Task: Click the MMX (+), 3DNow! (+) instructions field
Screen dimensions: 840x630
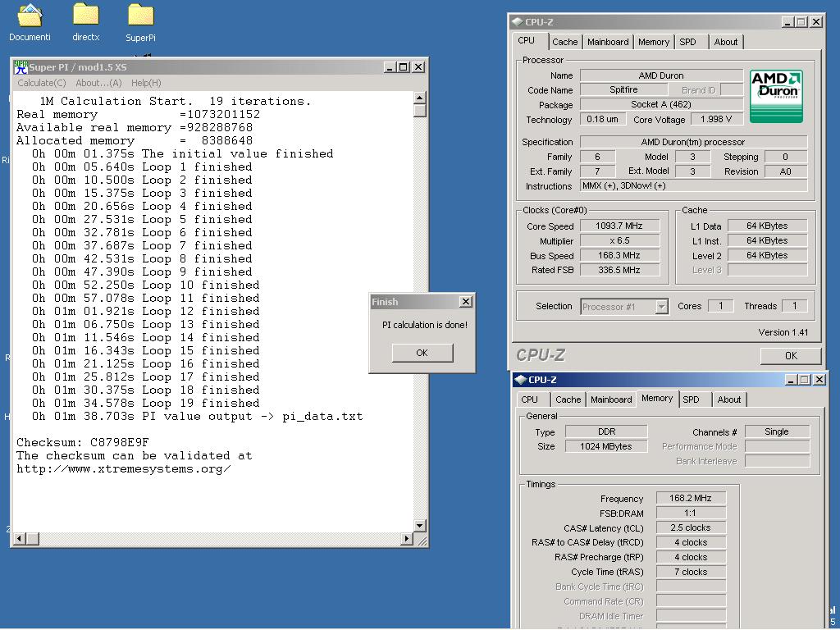Action: click(694, 186)
